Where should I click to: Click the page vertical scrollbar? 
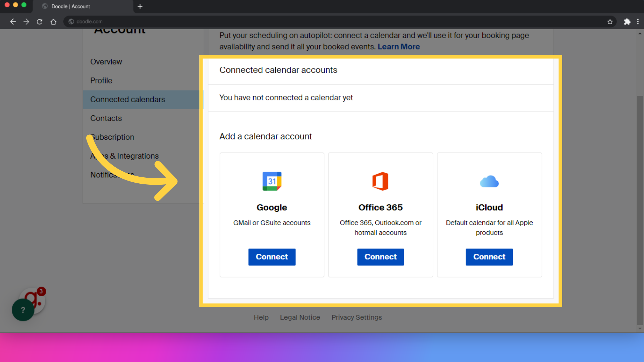(x=640, y=210)
